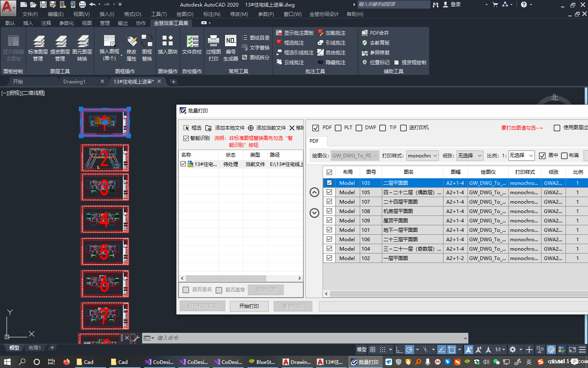Click the 插入图块 block icon

(x=167, y=41)
